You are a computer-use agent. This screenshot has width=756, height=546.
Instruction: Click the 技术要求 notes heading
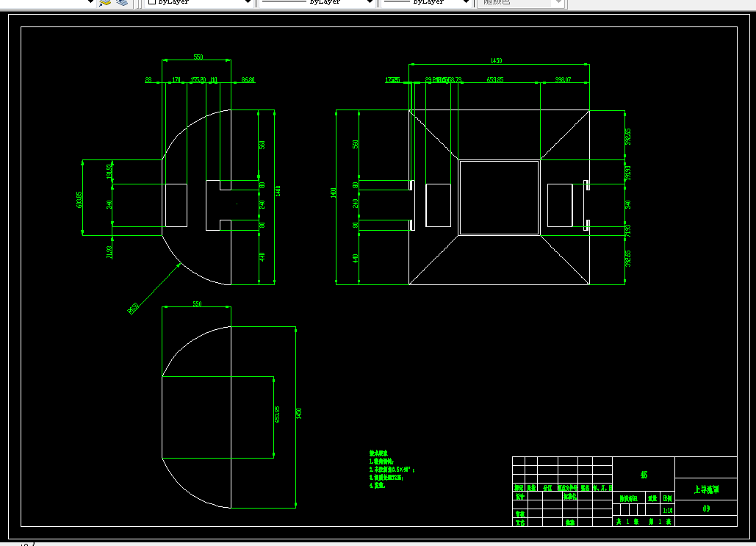click(378, 453)
